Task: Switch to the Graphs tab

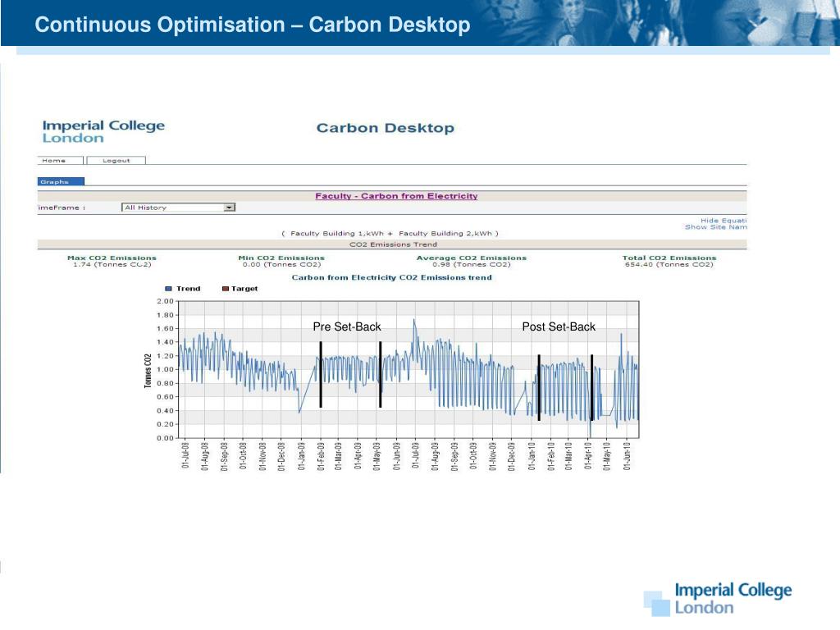Action: point(61,181)
